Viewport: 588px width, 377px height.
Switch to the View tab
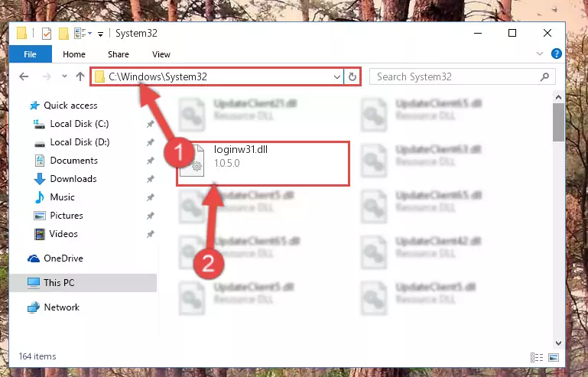pyautogui.click(x=161, y=54)
